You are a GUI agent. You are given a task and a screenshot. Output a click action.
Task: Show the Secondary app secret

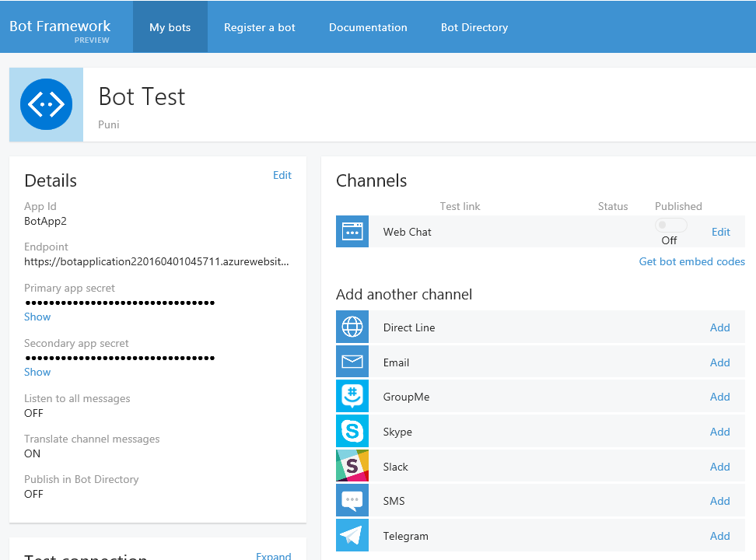pos(37,372)
